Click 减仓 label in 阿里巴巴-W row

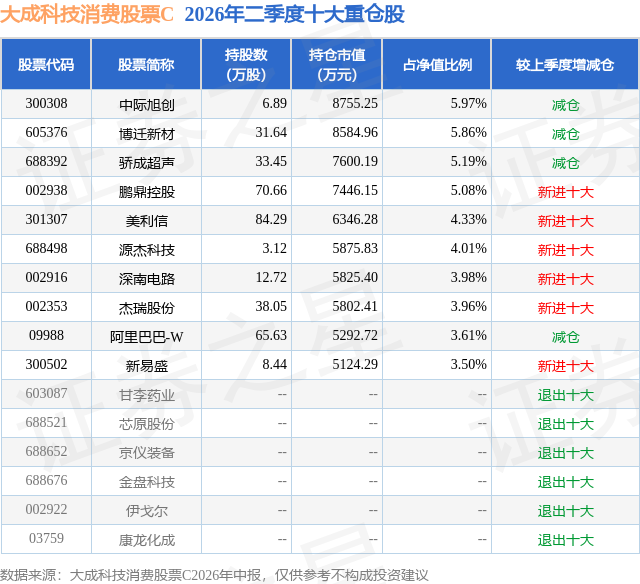pyautogui.click(x=565, y=337)
